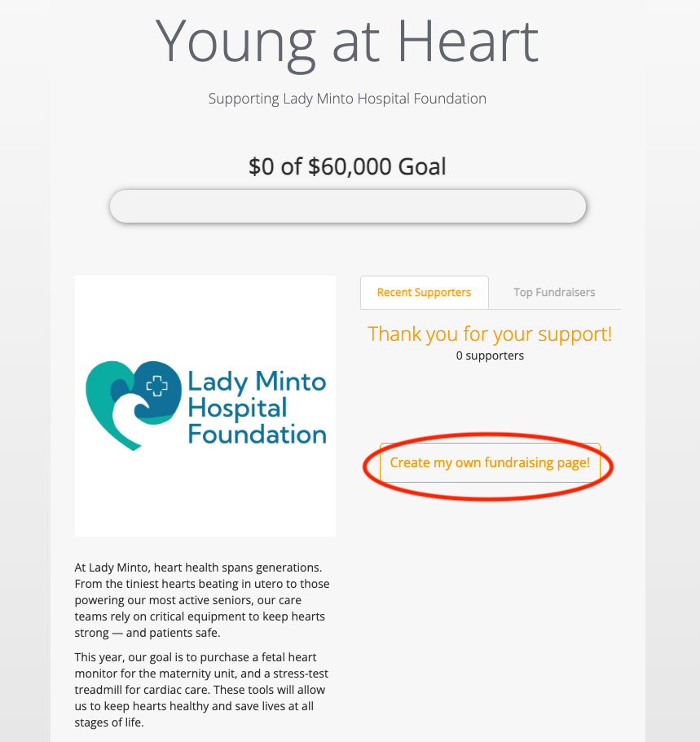The width and height of the screenshot is (700, 742).
Task: Select the Recent Supporters tab
Action: (424, 291)
